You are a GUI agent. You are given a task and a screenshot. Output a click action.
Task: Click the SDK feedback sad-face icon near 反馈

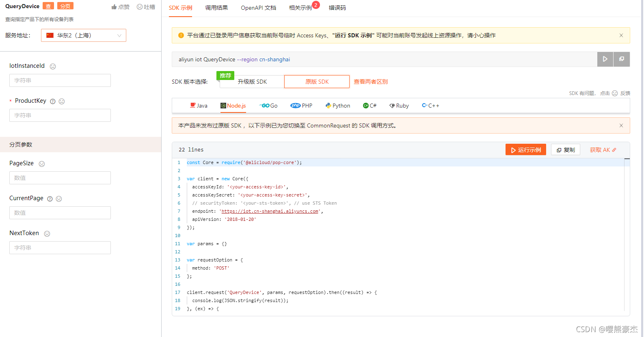point(615,93)
